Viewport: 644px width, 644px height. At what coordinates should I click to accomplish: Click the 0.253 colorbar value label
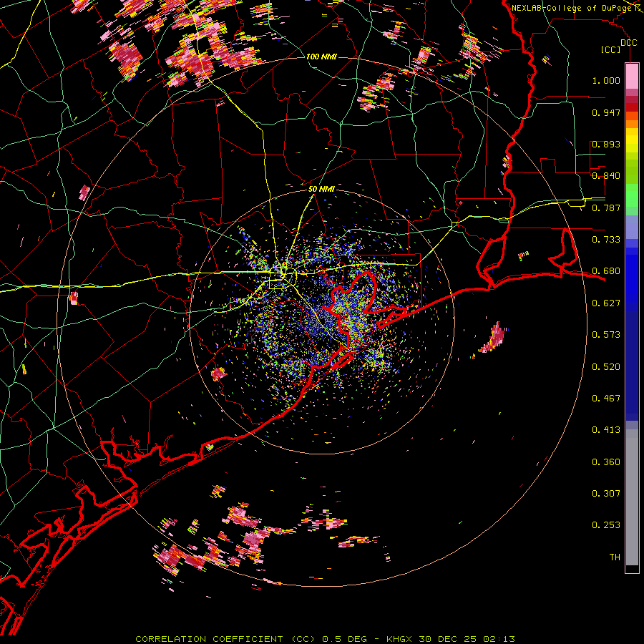point(606,525)
